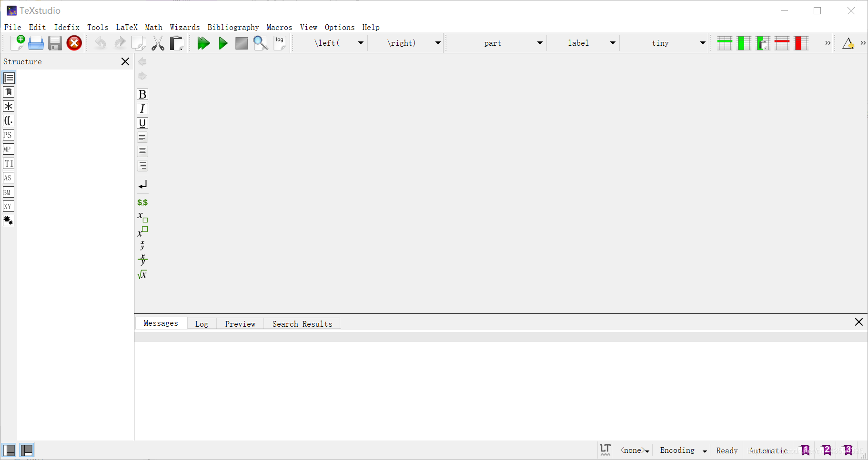Switch to the Log tab
This screenshot has width=868, height=460.
[x=202, y=324]
